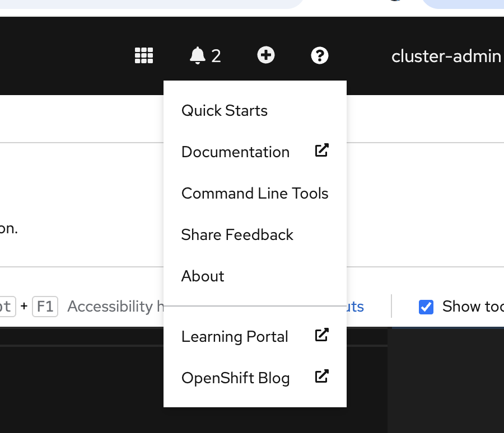The width and height of the screenshot is (504, 433).
Task: Open the Learning Portal entry
Action: (x=235, y=337)
